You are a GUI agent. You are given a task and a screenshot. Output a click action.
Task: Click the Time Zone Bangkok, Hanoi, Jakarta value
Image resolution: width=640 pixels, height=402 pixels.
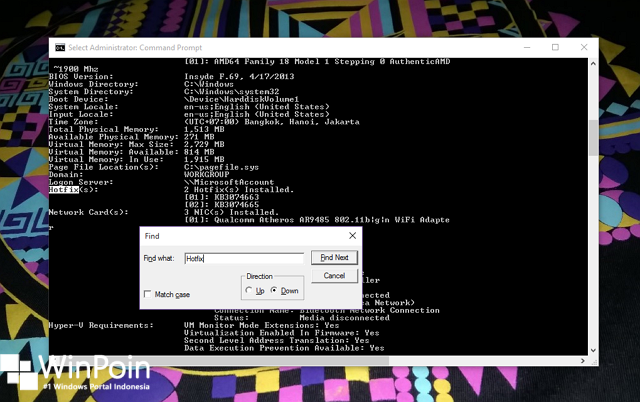[271, 122]
